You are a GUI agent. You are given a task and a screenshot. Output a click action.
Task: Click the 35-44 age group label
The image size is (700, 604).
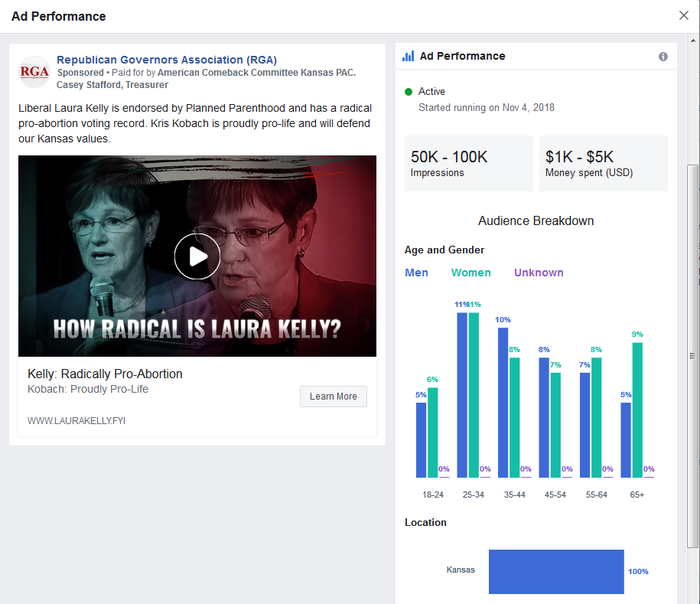pos(515,495)
